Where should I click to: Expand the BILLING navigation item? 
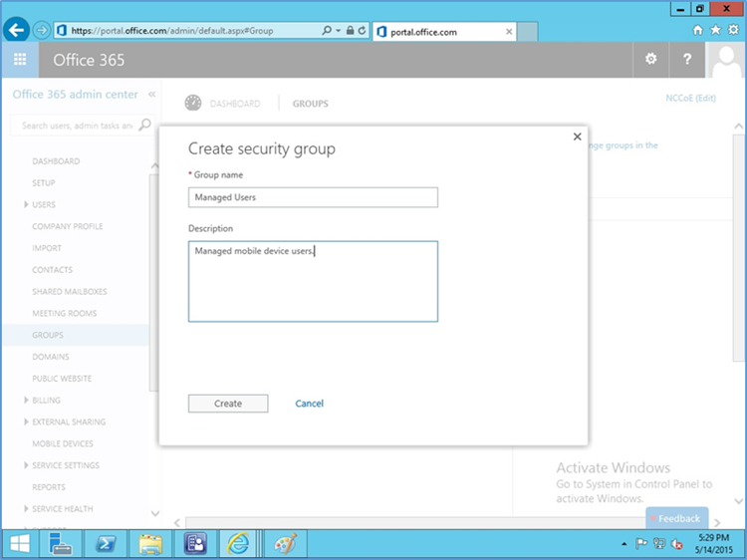(26, 400)
